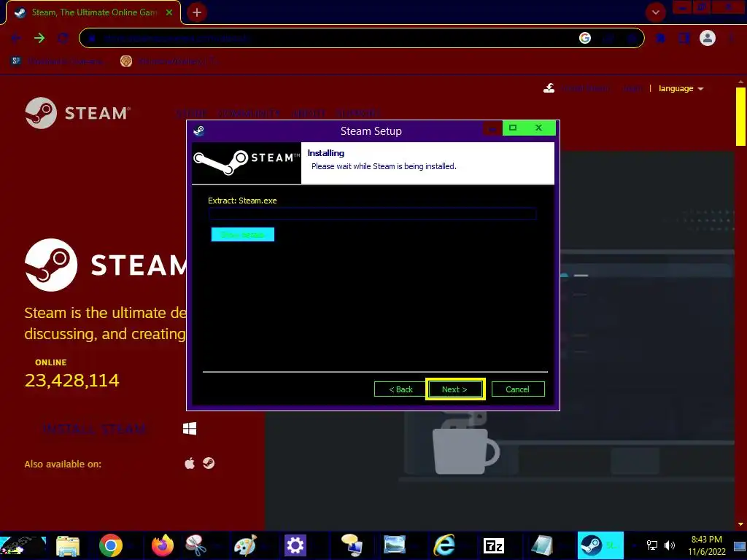Open Snipping Tool from the taskbar
This screenshot has width=747, height=560.
coord(196,545)
